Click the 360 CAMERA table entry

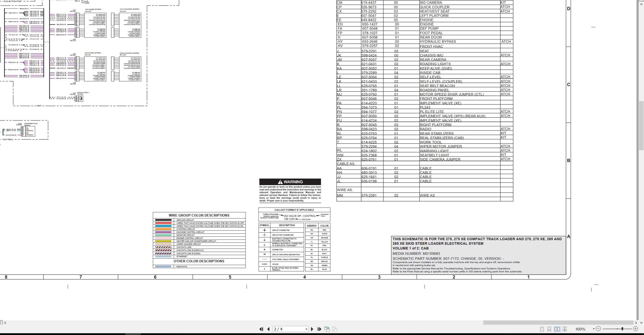click(430, 3)
